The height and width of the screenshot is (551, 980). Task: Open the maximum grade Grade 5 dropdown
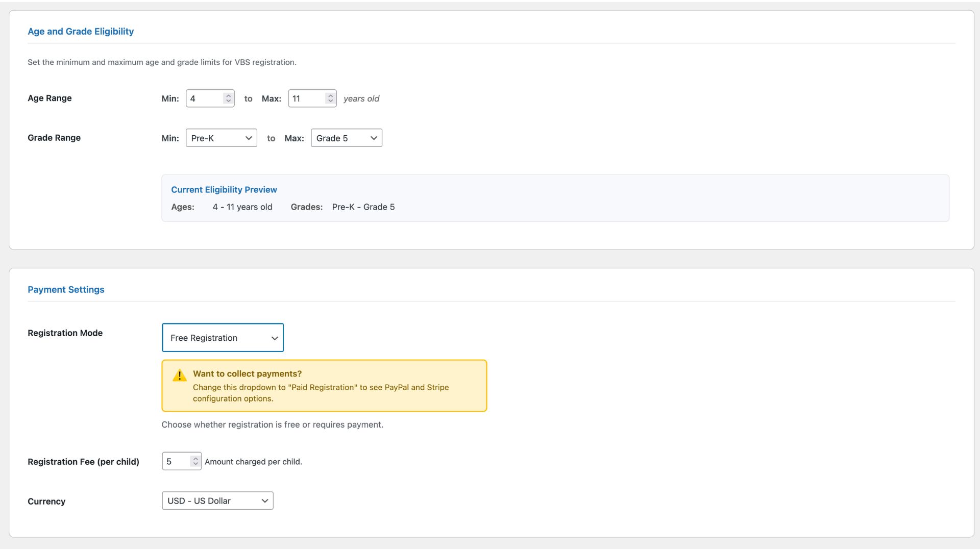pos(346,138)
